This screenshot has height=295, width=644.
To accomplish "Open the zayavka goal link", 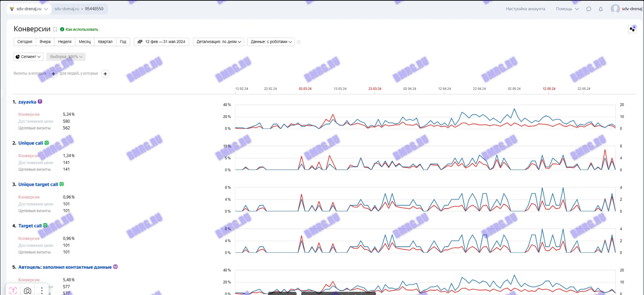I will [x=27, y=102].
